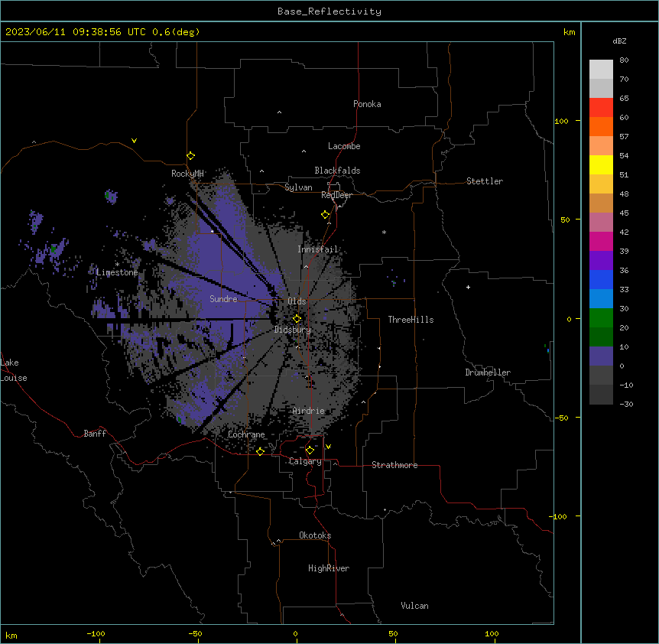Select the km unit label at top right
This screenshot has height=644, width=659.
[x=569, y=32]
